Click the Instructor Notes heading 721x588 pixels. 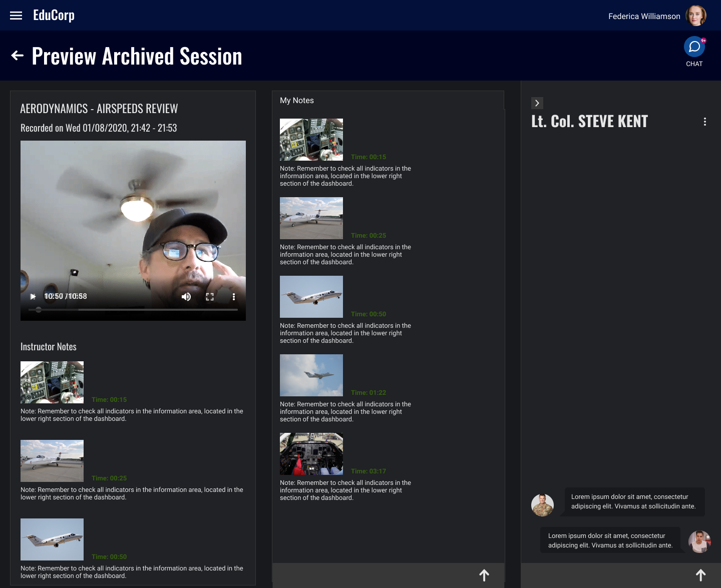49,347
